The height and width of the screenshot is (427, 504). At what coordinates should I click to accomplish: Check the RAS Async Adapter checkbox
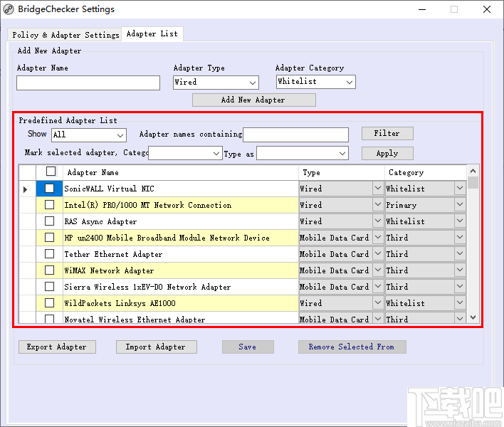pos(49,221)
